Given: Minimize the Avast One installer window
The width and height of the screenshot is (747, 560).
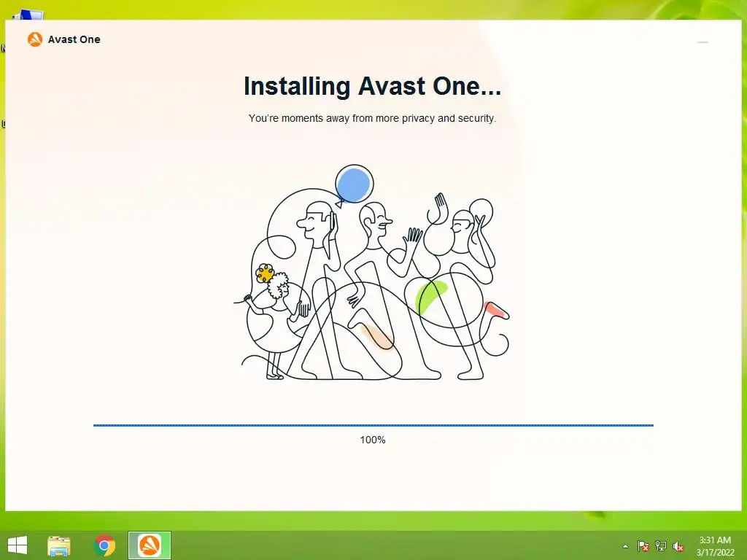Looking at the screenshot, I should tap(703, 42).
